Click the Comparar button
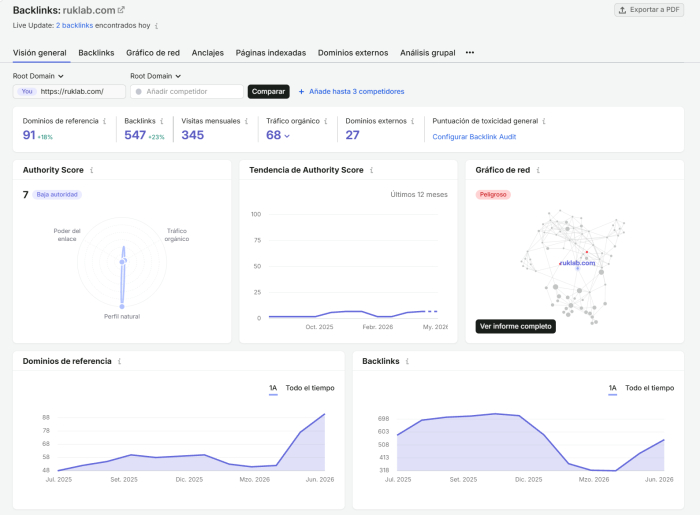This screenshot has height=515, width=700. 268,91
